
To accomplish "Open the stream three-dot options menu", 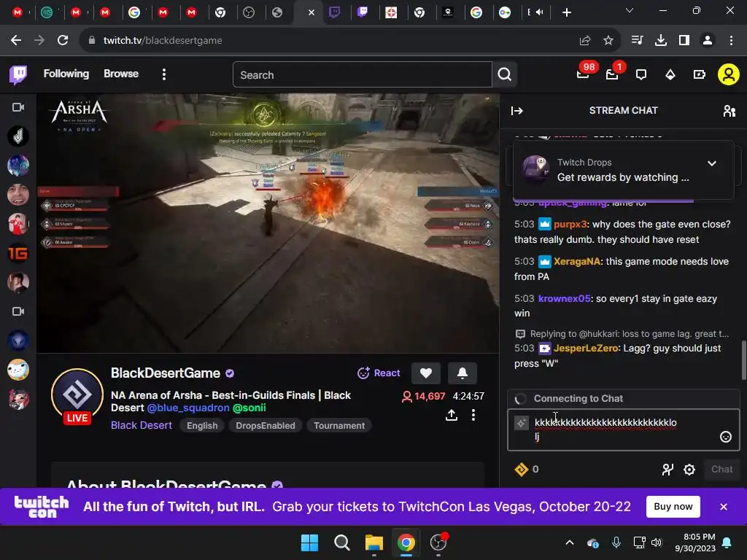I will coord(473,415).
